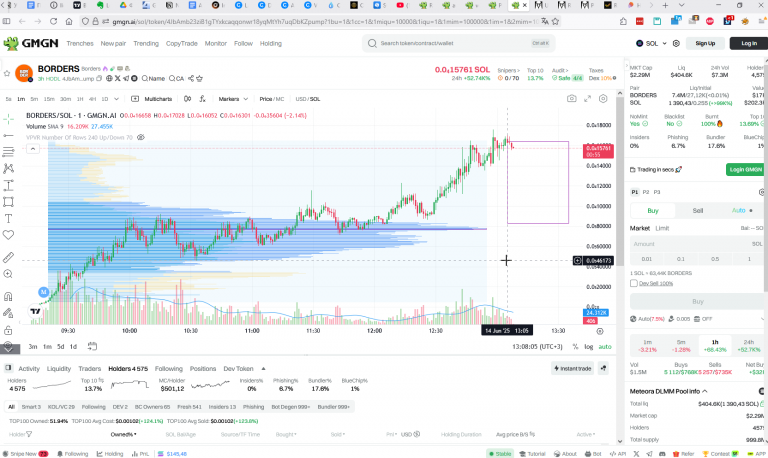Open chart settings hexagon icon

click(x=603, y=99)
